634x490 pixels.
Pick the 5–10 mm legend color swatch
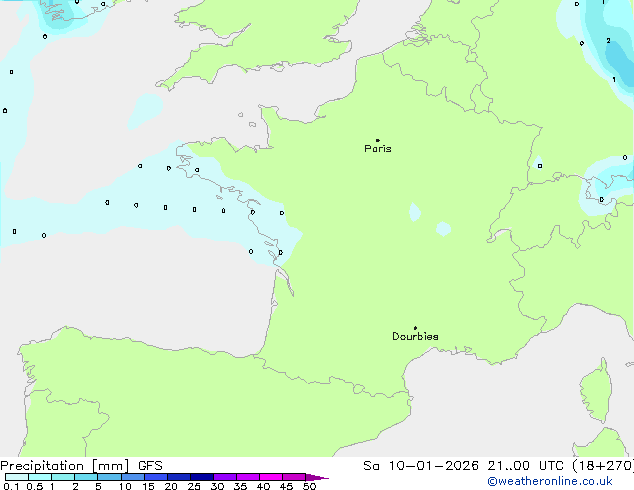tap(110, 477)
